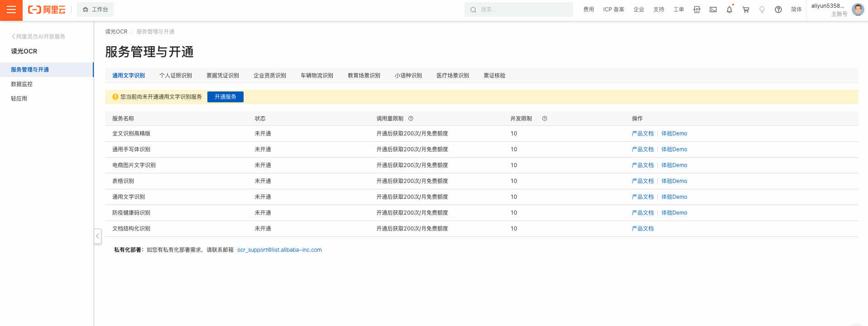Click the 读光OCR breadcrumb
The height and width of the screenshot is (326, 868).
[x=116, y=32]
